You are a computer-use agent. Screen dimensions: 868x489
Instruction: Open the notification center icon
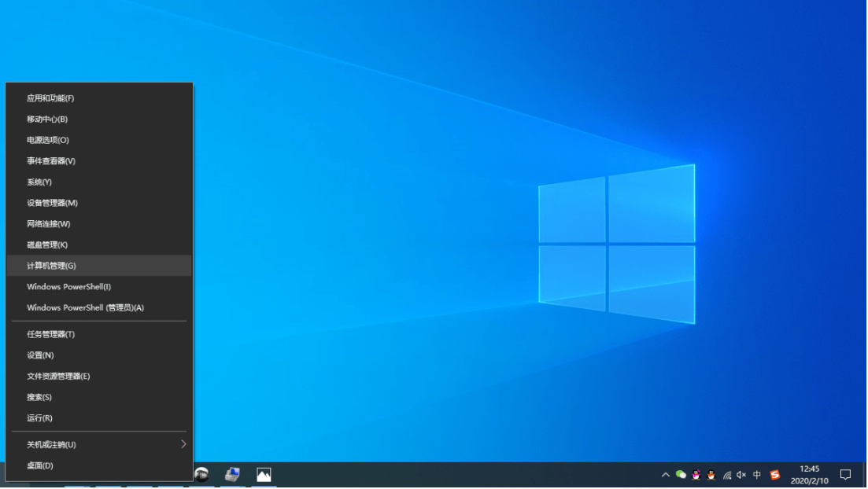846,475
